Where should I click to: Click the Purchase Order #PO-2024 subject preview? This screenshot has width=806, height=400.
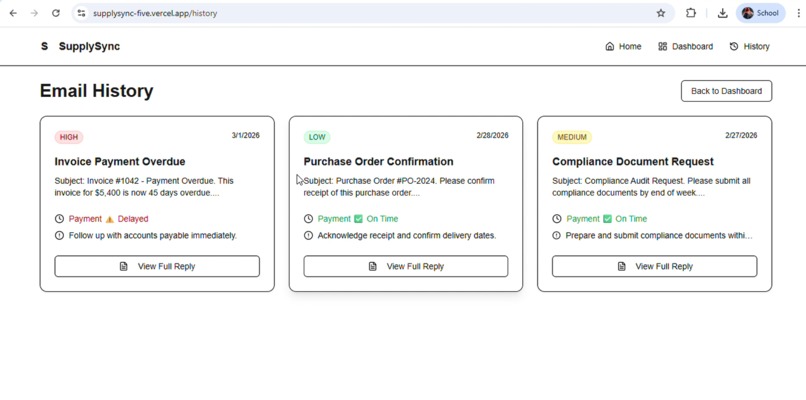pyautogui.click(x=399, y=187)
